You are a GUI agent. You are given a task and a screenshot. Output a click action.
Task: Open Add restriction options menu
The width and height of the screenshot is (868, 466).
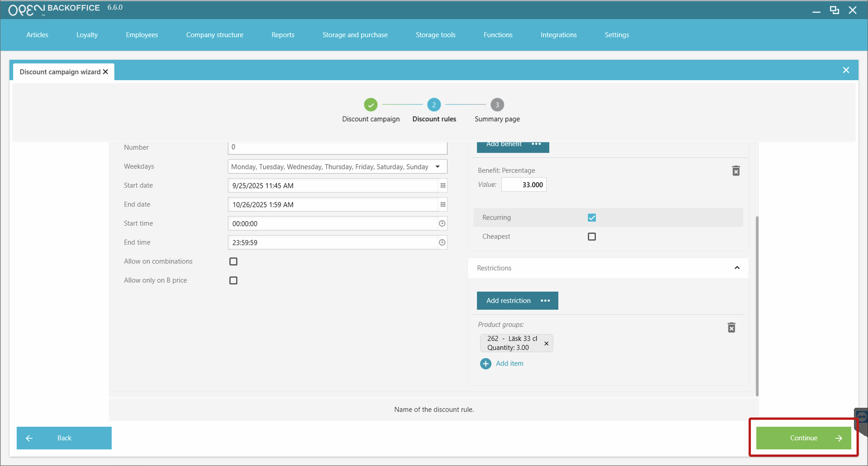pyautogui.click(x=545, y=301)
